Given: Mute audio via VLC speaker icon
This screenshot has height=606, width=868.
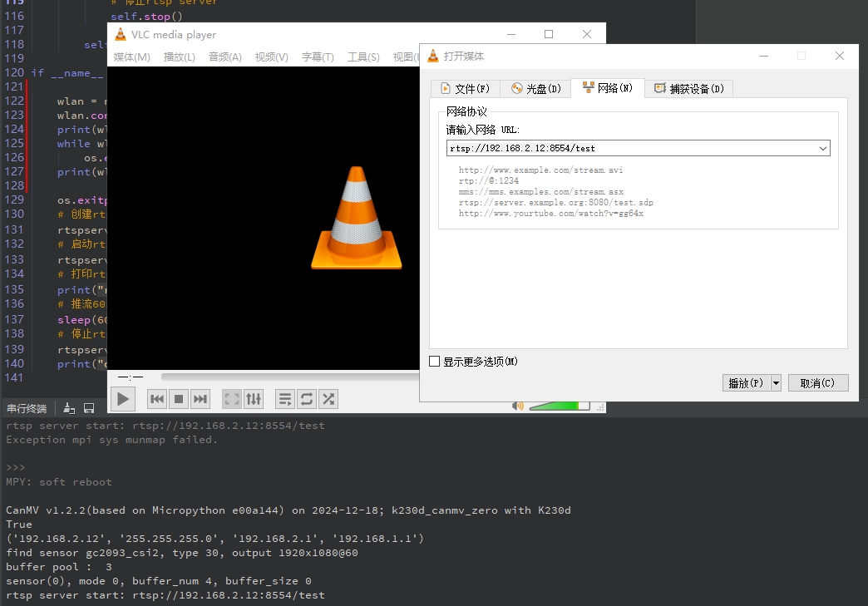Looking at the screenshot, I should (518, 406).
